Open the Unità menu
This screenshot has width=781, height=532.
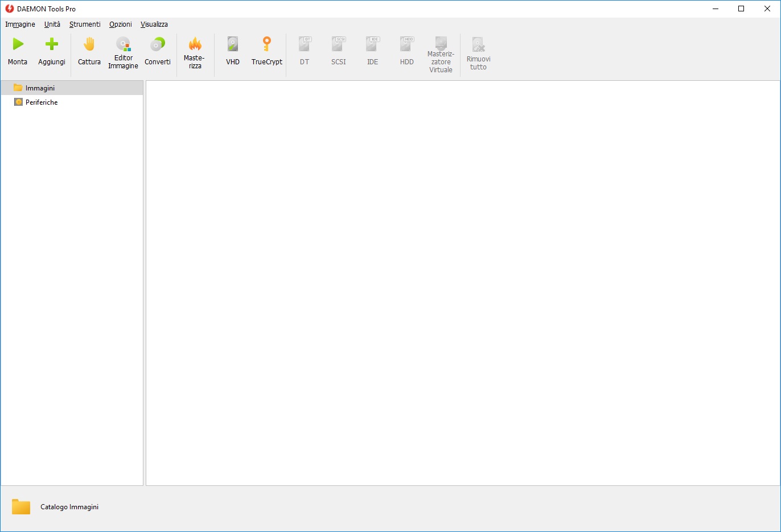point(52,24)
